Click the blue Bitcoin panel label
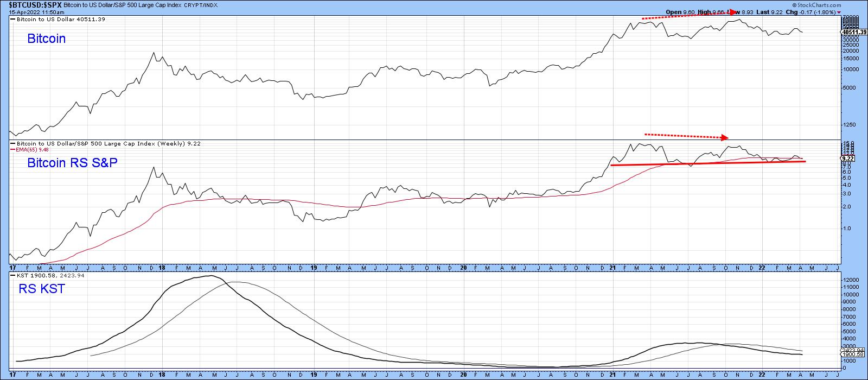The height and width of the screenshot is (380, 868). click(x=46, y=39)
